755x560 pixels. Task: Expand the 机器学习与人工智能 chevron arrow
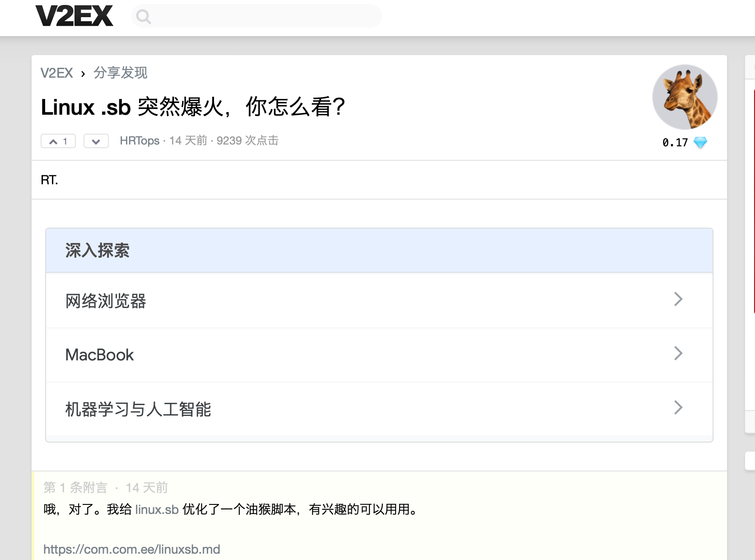point(678,407)
